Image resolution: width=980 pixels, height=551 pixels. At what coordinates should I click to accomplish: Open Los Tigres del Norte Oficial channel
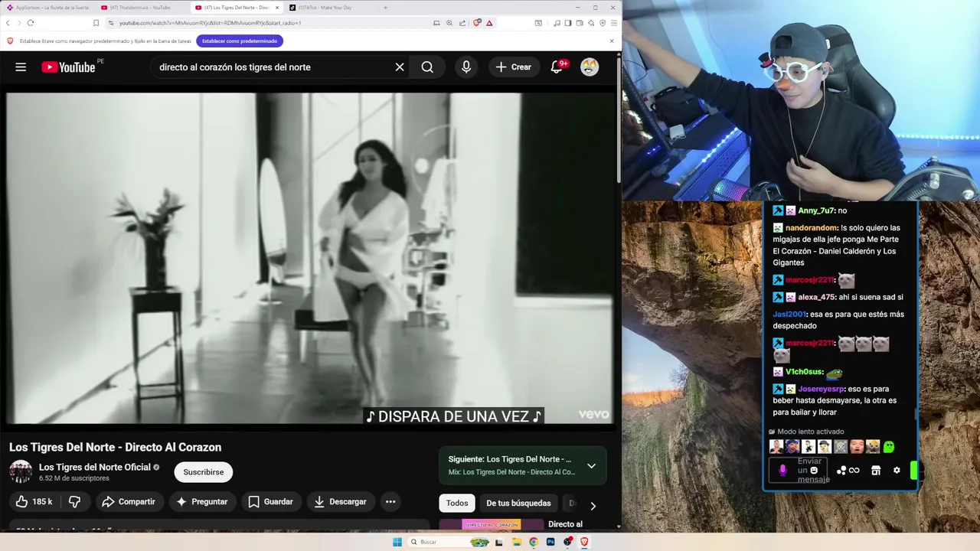tap(94, 467)
